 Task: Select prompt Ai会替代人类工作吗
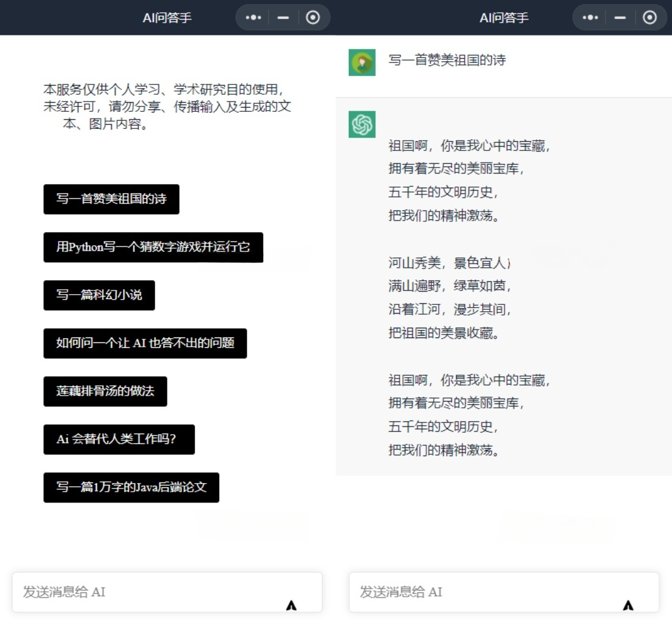click(119, 439)
